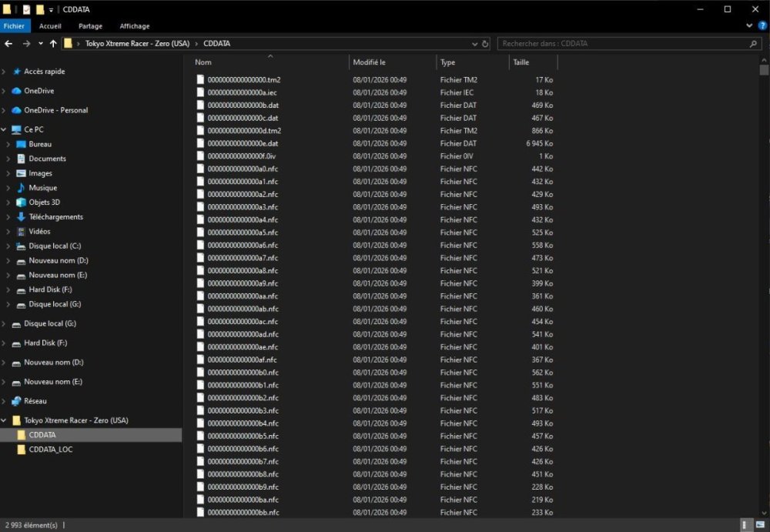Switch to large thumbnails view icon

(x=760, y=524)
